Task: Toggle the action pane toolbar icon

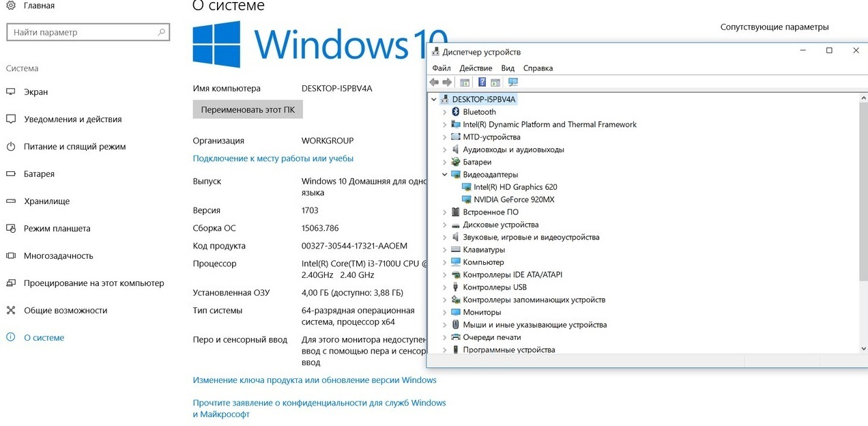Action: coord(495,82)
